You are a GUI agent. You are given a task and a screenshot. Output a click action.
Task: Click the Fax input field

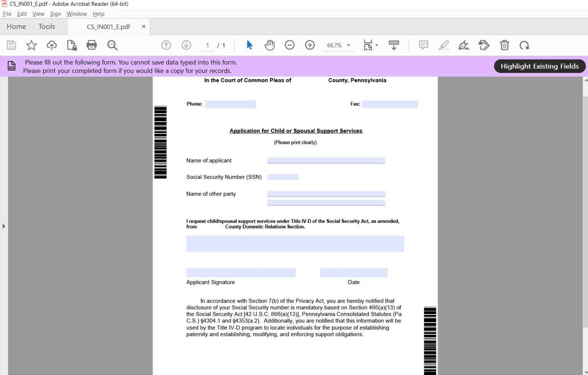[390, 104]
